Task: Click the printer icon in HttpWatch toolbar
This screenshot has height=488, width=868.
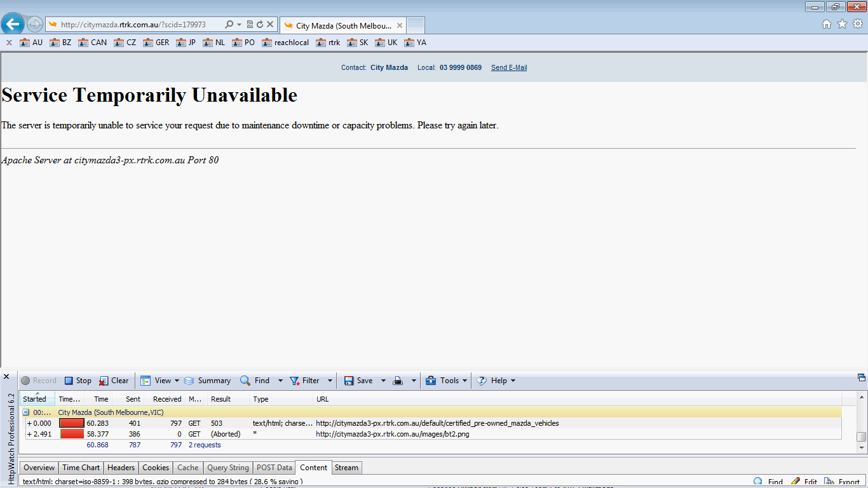Action: point(398,381)
